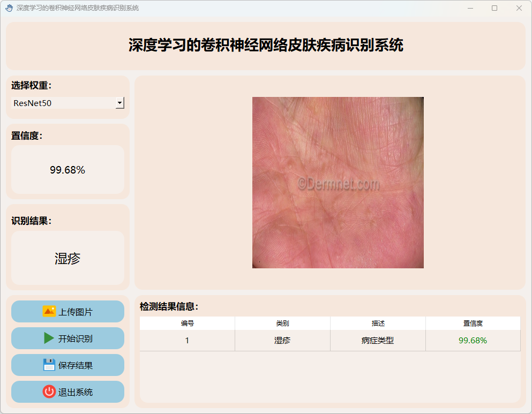532x414 pixels.
Task: Maximize the application window
Action: 494,8
